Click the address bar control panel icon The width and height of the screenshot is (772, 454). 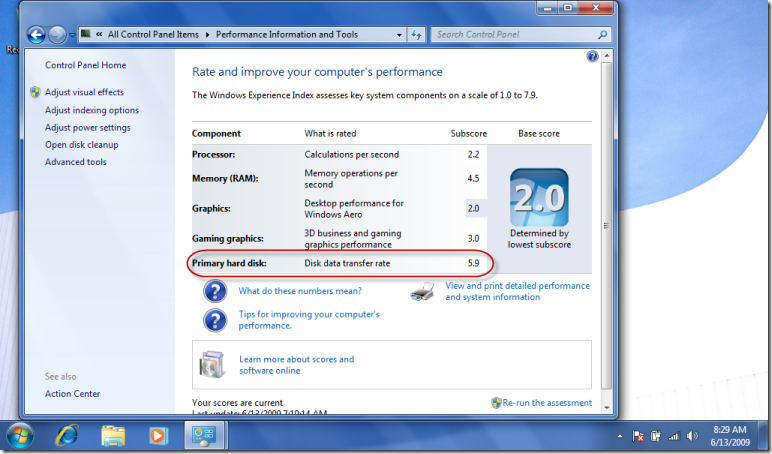pos(86,34)
